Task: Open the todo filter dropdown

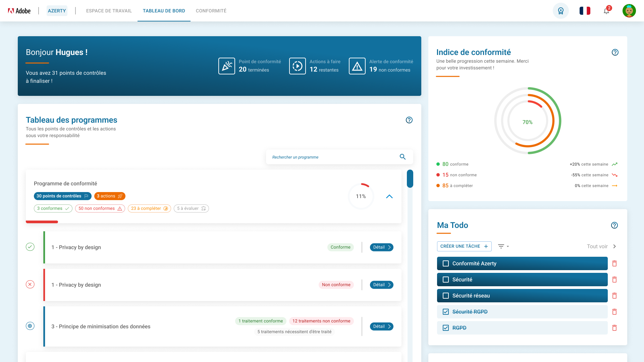Action: (x=503, y=246)
